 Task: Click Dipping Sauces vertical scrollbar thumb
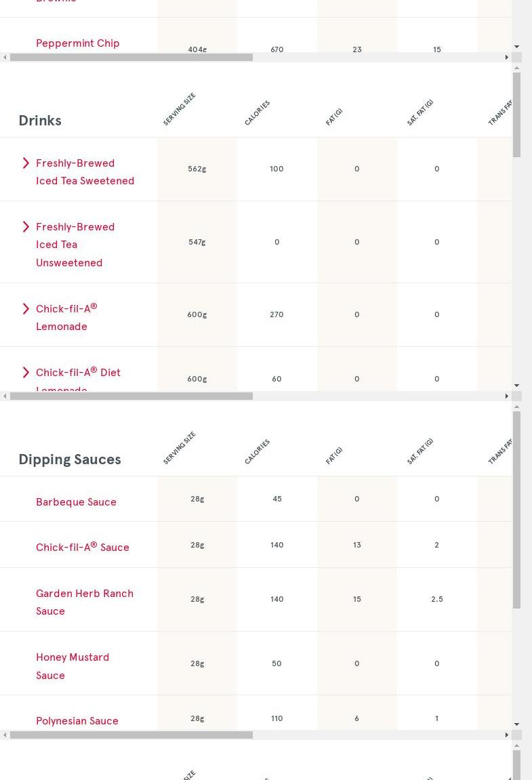pyautogui.click(x=516, y=510)
